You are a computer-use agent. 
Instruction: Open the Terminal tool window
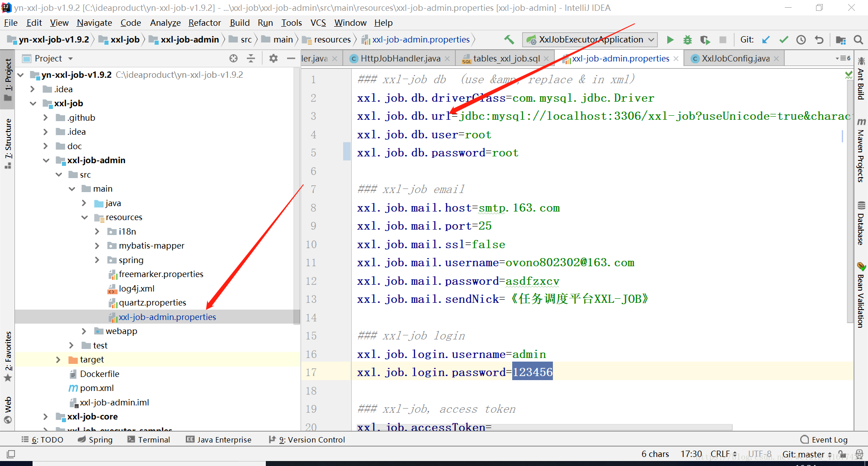(149, 440)
